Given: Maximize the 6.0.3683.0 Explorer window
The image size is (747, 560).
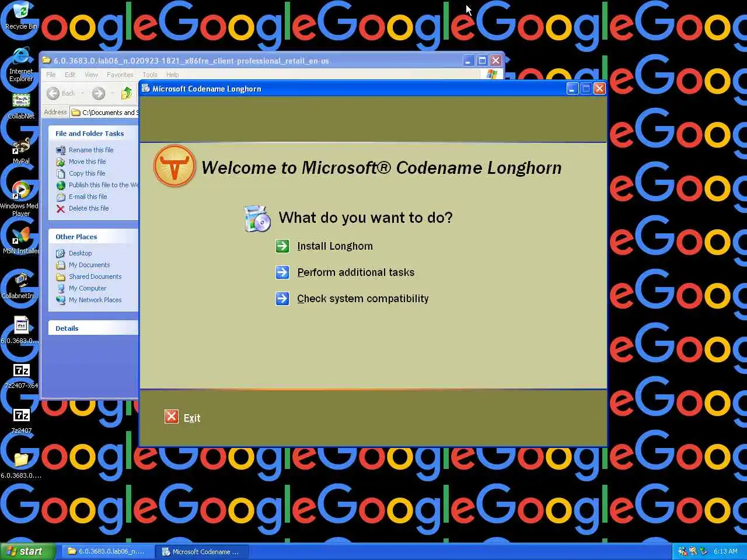Looking at the screenshot, I should (482, 61).
